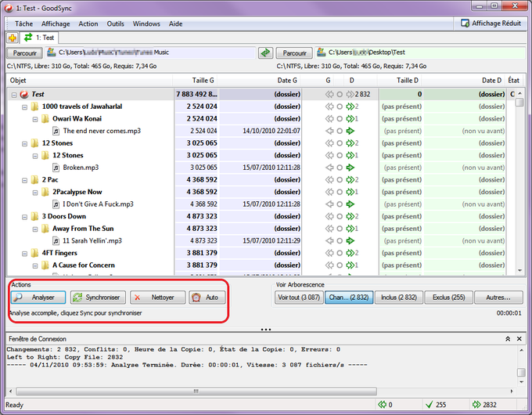
Task: Open the Tâche menu
Action: pyautogui.click(x=23, y=23)
